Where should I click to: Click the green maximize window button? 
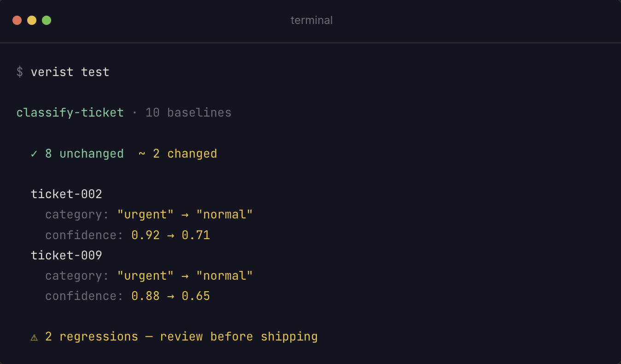[x=47, y=20]
